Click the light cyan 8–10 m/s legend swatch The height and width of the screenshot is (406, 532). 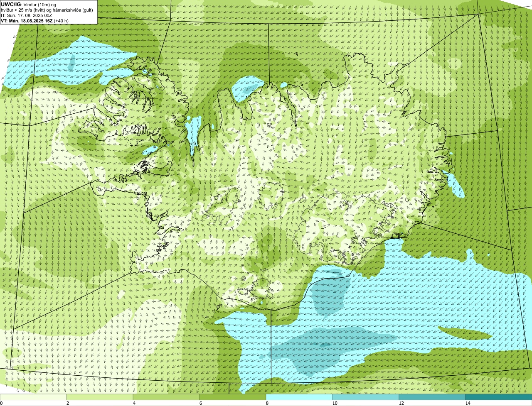point(299,397)
